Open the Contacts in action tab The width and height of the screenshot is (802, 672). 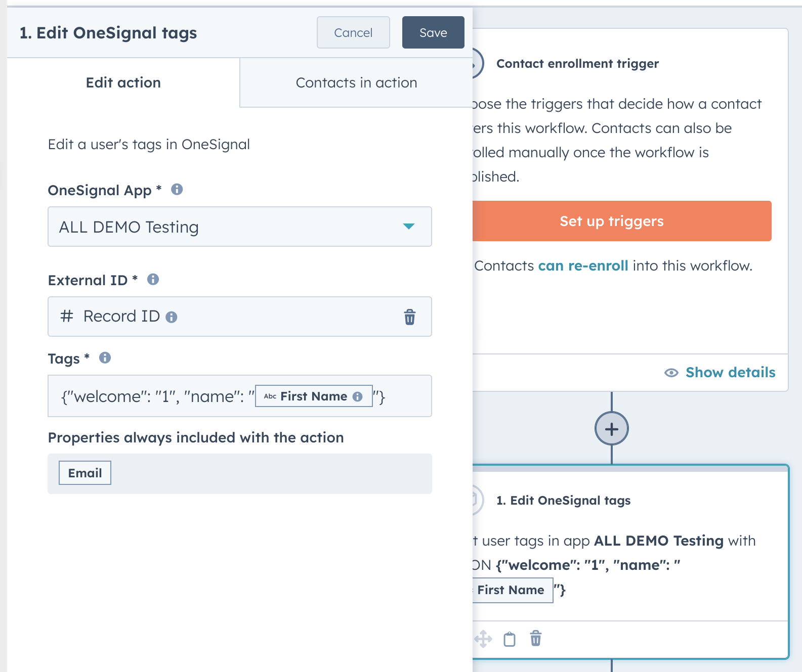point(356,82)
